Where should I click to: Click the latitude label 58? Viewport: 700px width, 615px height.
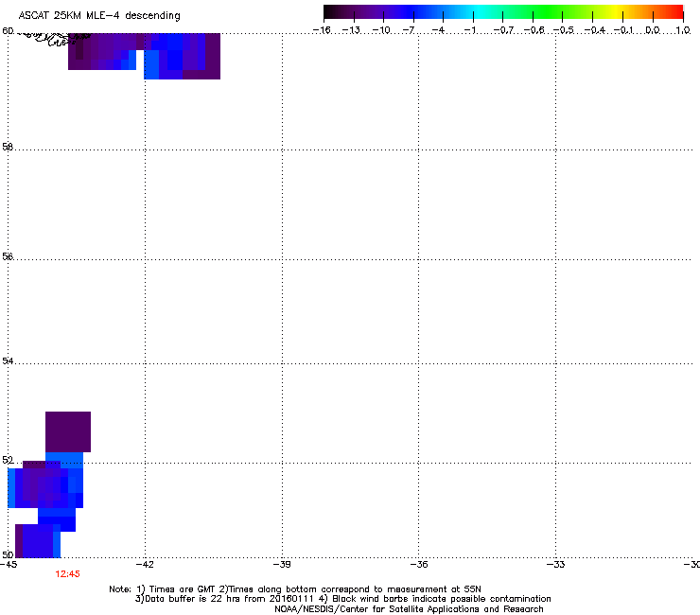coord(8,147)
